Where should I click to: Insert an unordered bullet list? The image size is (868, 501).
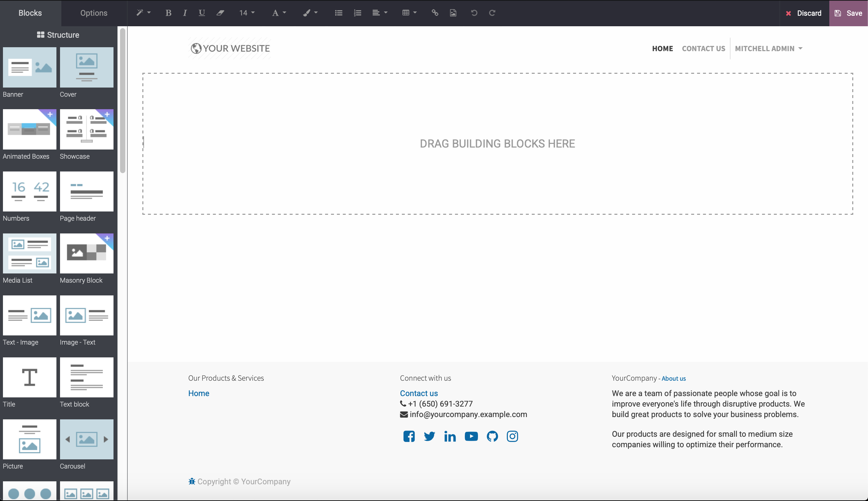tap(338, 13)
